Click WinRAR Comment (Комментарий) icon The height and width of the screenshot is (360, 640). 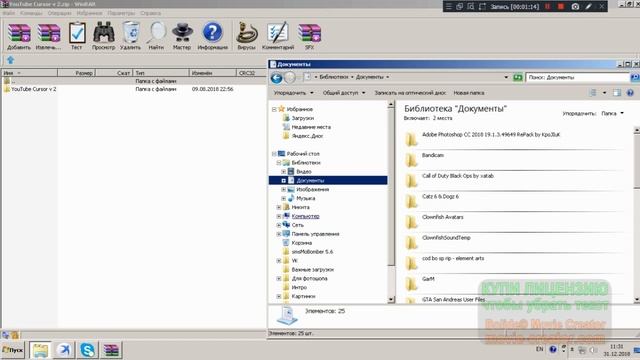click(278, 36)
